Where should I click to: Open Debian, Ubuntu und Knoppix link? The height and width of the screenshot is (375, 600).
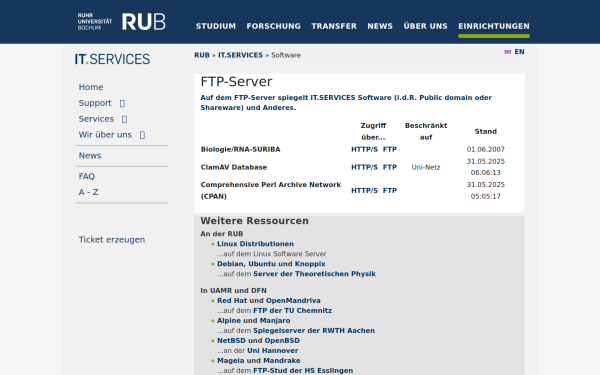tap(271, 264)
